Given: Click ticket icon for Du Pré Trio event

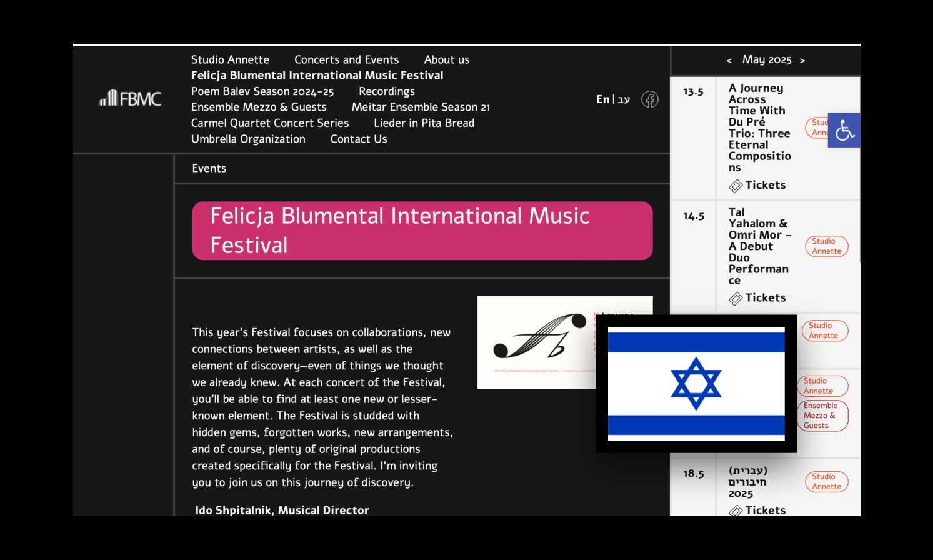Looking at the screenshot, I should click(736, 186).
